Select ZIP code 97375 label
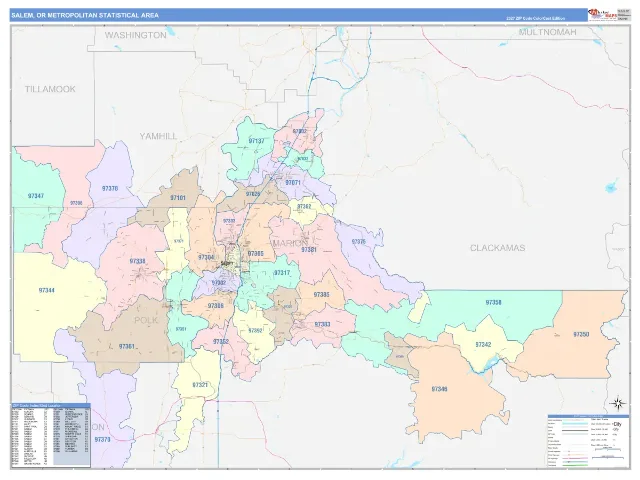The width and height of the screenshot is (640, 480). coord(359,242)
